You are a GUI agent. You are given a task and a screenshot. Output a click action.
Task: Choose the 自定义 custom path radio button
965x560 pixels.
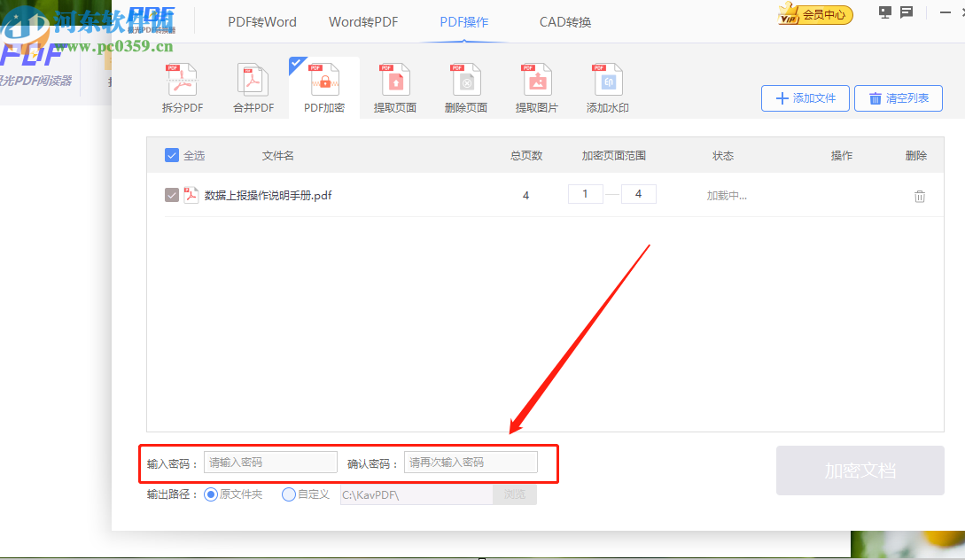click(286, 494)
